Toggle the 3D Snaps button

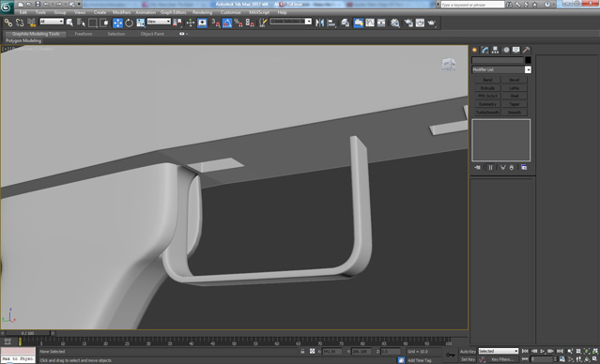pos(216,23)
